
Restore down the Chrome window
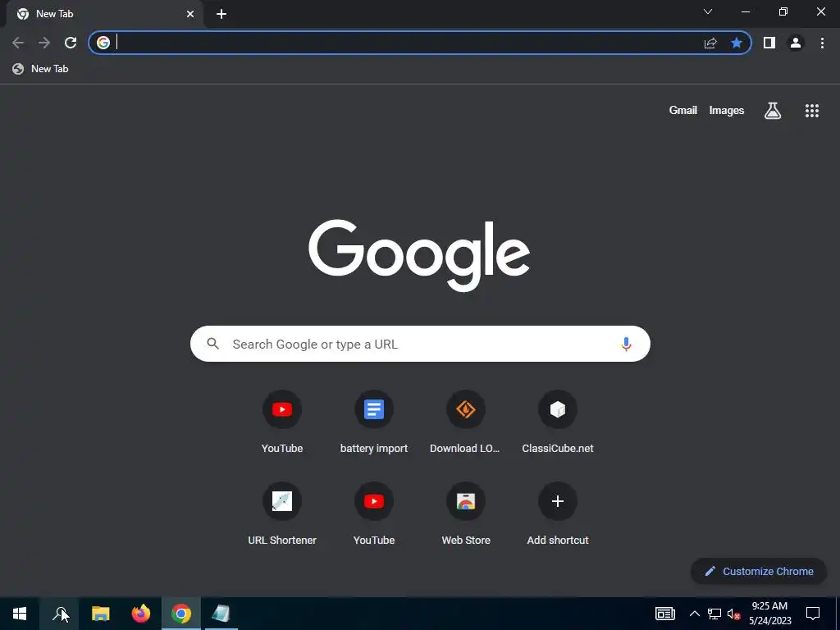783,11
